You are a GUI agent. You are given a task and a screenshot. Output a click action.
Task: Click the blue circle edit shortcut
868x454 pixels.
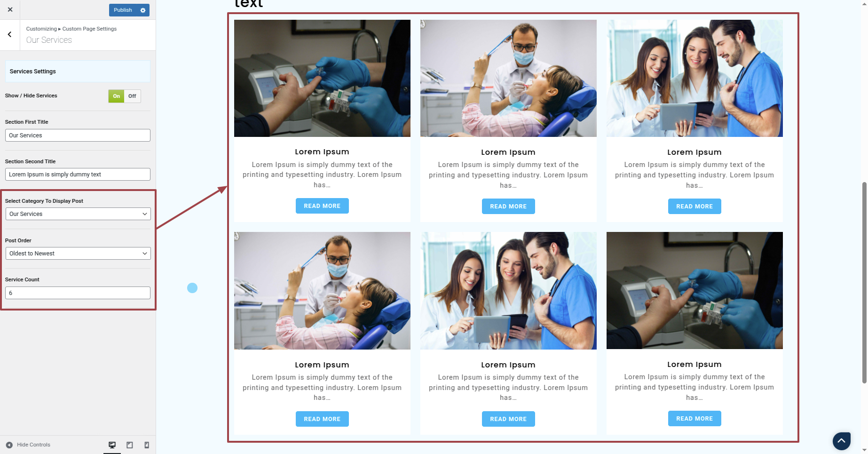pyautogui.click(x=192, y=288)
